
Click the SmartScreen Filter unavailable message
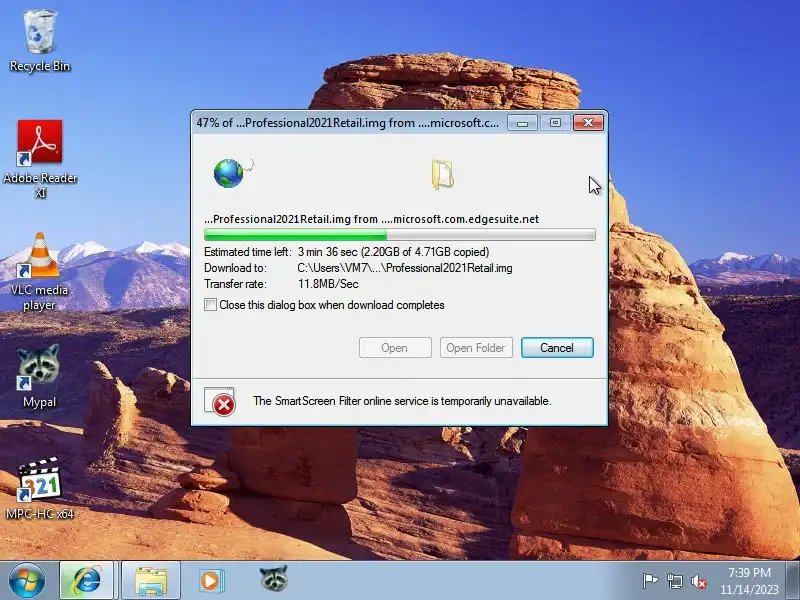(x=402, y=401)
